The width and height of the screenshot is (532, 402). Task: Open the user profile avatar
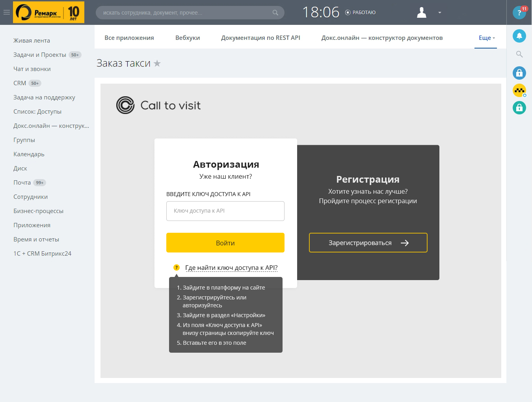click(422, 13)
